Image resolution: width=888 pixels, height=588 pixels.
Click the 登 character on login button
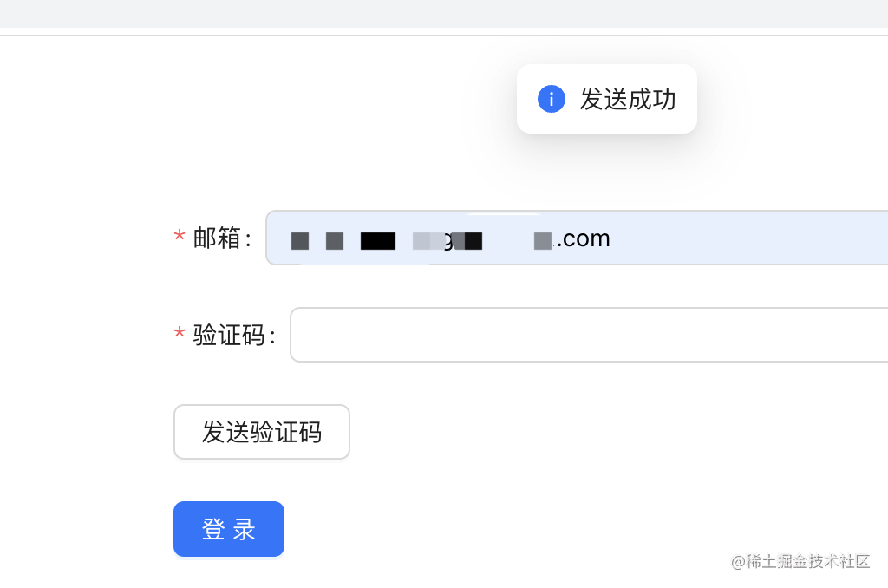(x=213, y=529)
